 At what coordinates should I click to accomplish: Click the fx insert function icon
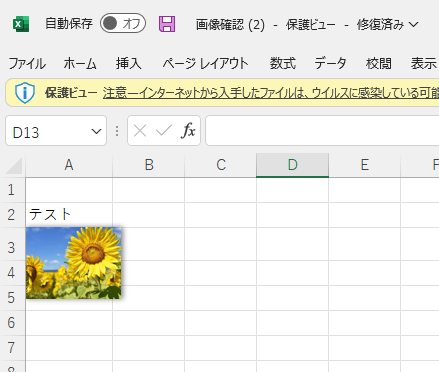click(x=188, y=131)
